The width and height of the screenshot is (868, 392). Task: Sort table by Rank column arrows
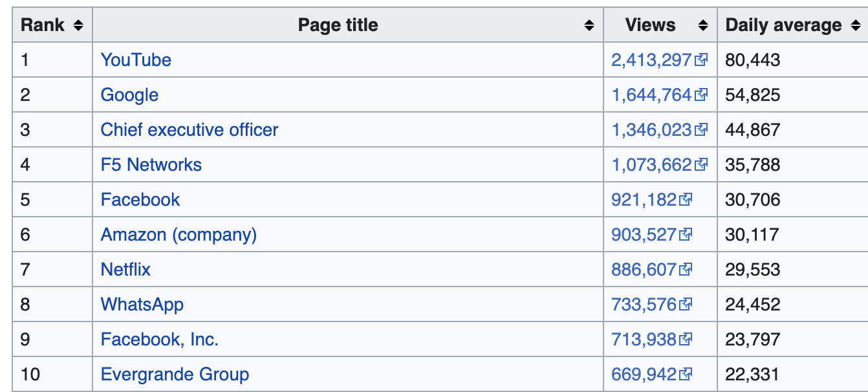coord(78,25)
